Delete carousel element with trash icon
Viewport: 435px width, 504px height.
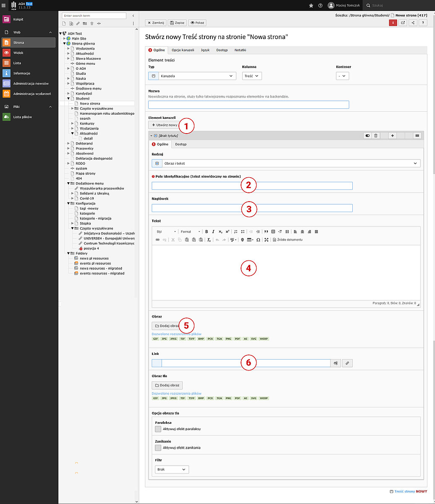point(376,136)
